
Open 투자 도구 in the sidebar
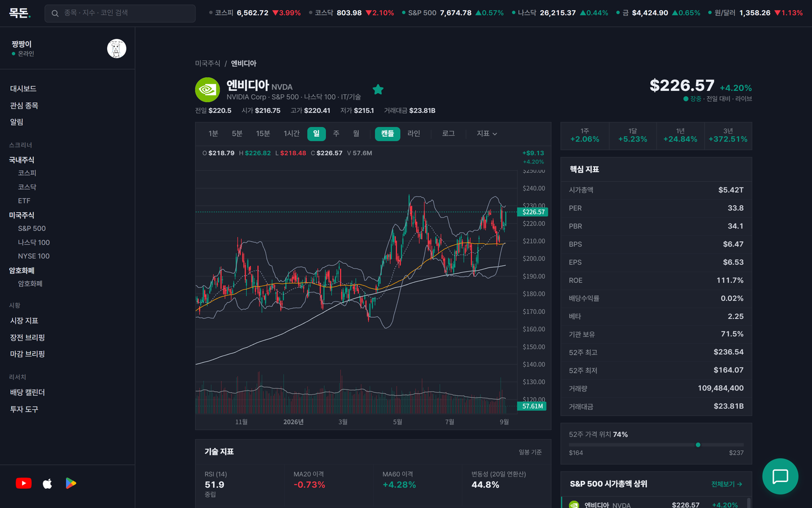[24, 409]
